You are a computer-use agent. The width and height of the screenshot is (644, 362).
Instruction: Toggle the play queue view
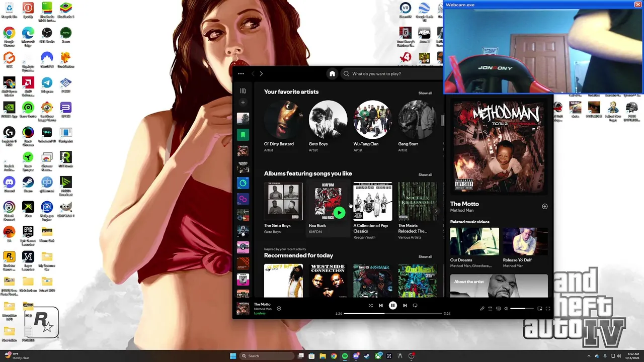tap(490, 309)
